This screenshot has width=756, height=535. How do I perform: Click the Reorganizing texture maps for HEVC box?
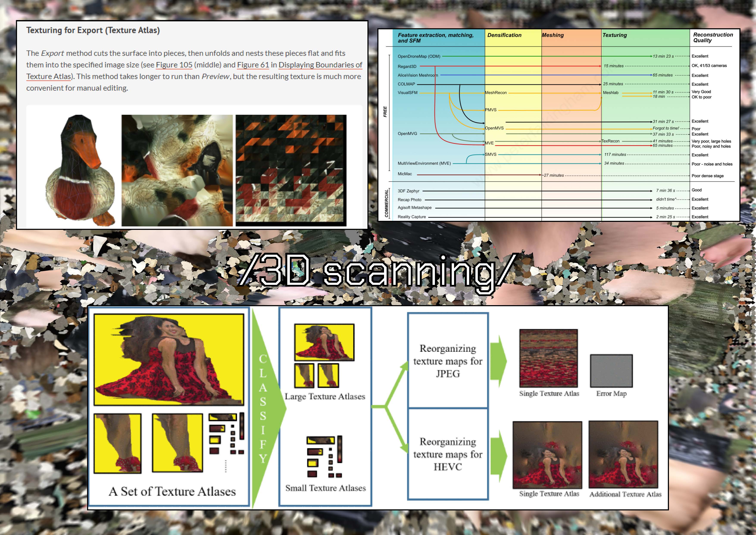(448, 454)
